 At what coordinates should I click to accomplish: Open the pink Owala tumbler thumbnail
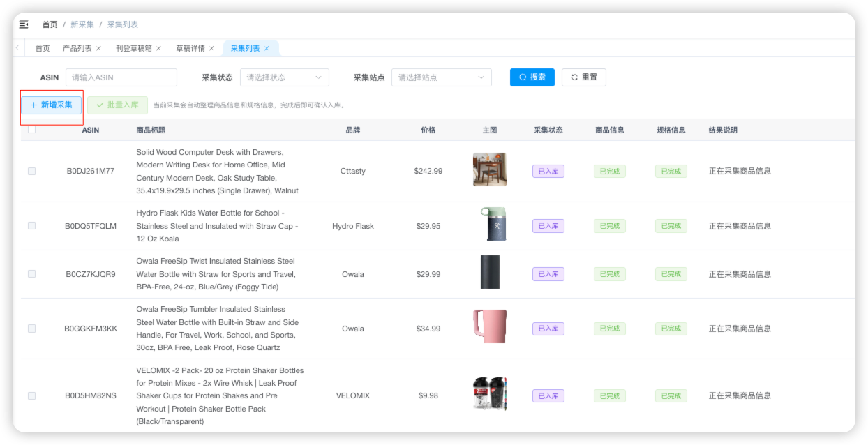tap(490, 326)
